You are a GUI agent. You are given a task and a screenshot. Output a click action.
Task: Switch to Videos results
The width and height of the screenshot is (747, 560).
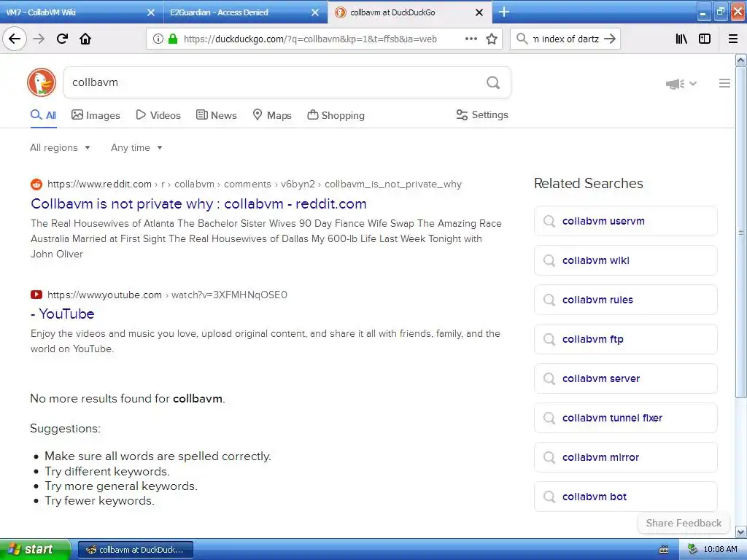pos(158,115)
